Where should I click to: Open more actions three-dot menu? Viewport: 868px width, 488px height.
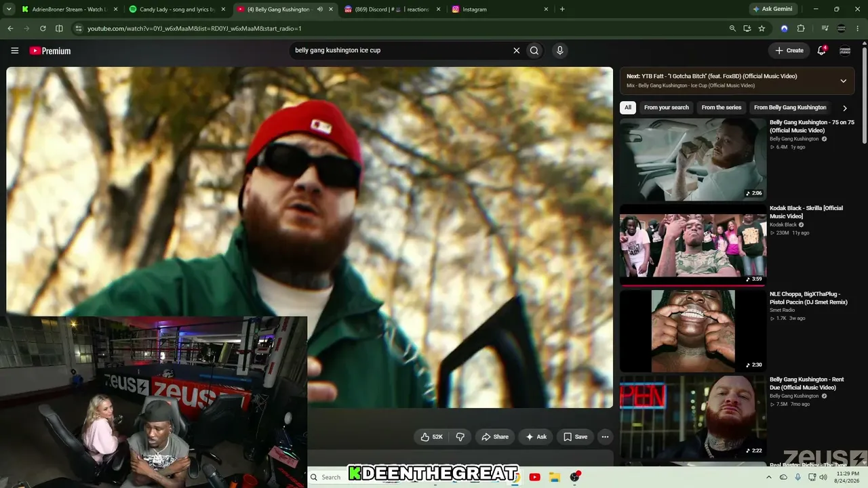(605, 437)
